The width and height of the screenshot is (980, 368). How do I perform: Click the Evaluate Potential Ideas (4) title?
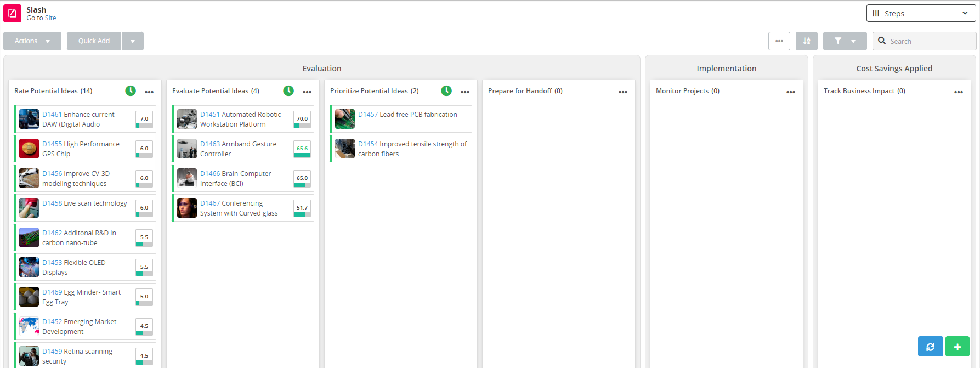pos(216,91)
